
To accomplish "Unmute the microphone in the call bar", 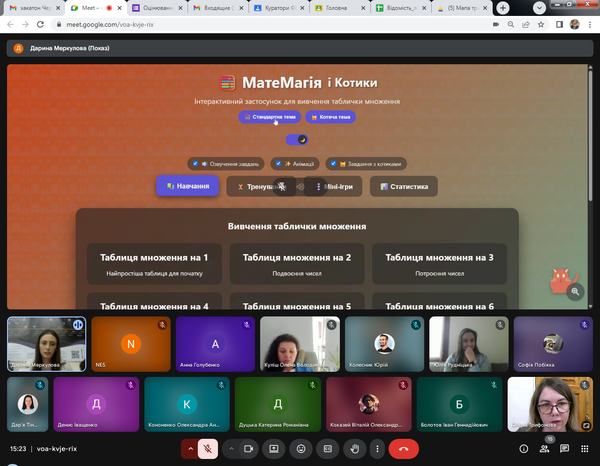I will pyautogui.click(x=208, y=449).
